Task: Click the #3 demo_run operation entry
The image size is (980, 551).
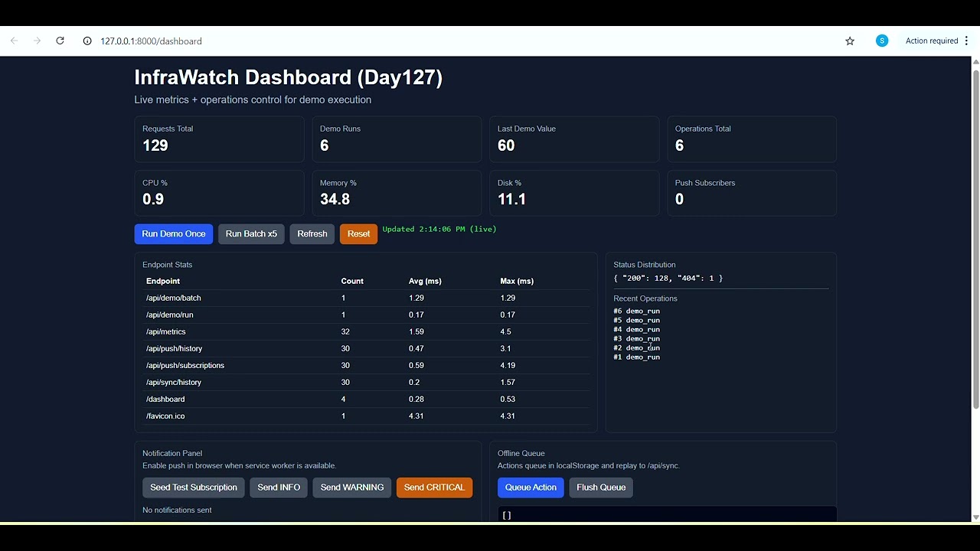Action: pos(636,339)
